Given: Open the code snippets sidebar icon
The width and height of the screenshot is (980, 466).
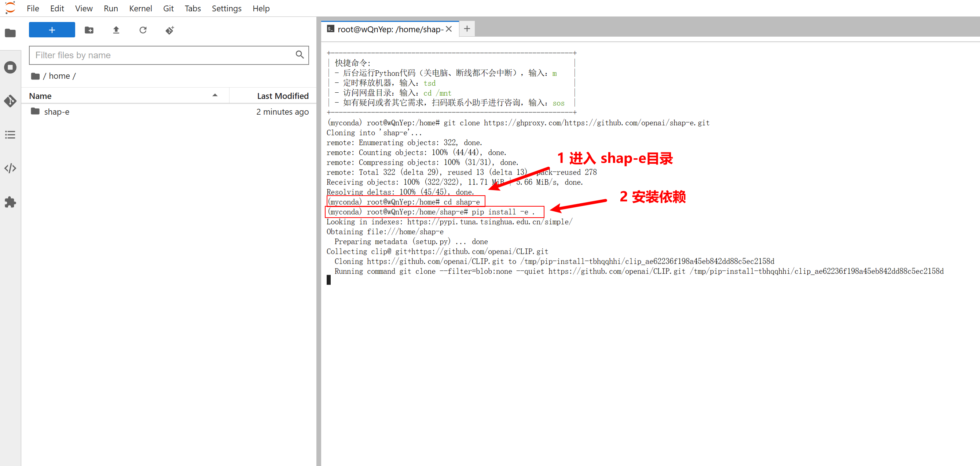Looking at the screenshot, I should [10, 168].
